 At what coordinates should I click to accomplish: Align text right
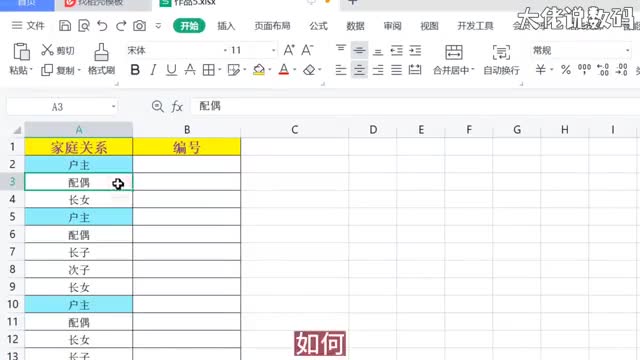click(378, 70)
